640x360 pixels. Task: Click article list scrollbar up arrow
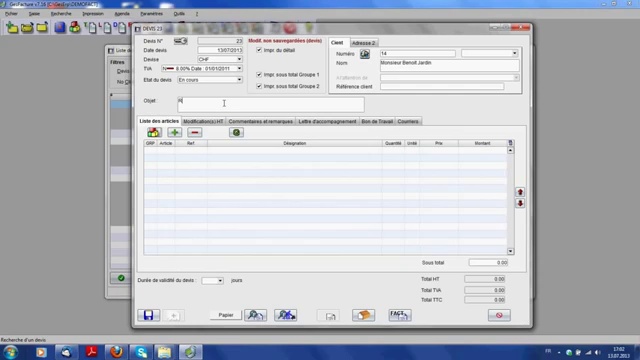(510, 150)
